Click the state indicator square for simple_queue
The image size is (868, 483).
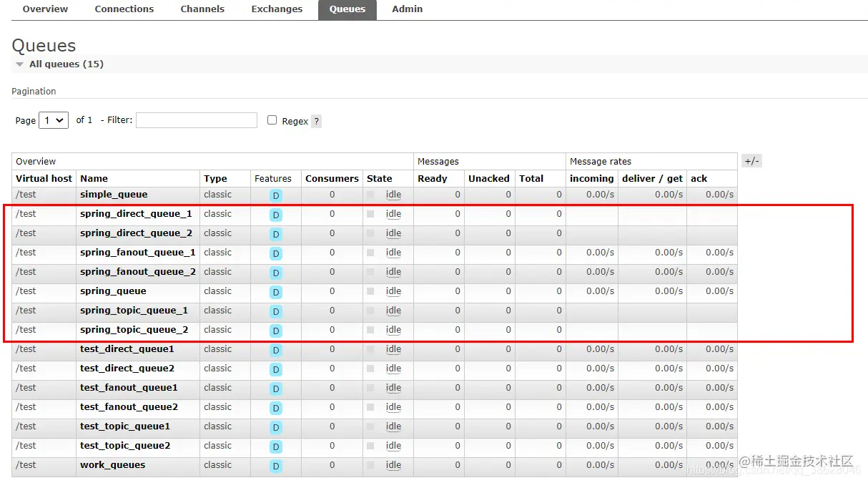(370, 194)
